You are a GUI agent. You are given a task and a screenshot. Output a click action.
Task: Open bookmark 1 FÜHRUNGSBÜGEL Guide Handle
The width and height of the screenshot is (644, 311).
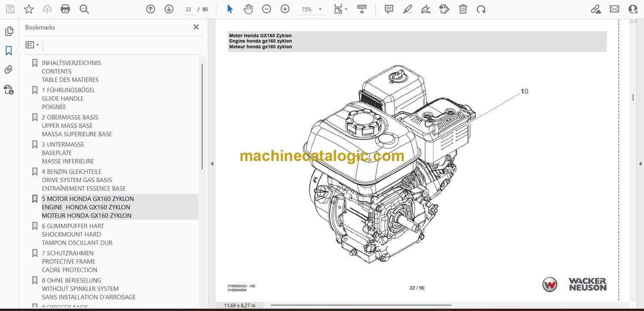pyautogui.click(x=68, y=90)
